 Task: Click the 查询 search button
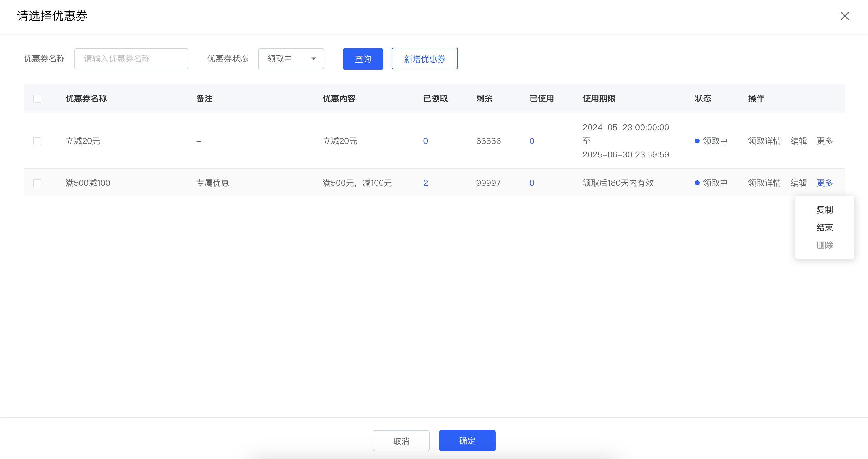(x=363, y=59)
